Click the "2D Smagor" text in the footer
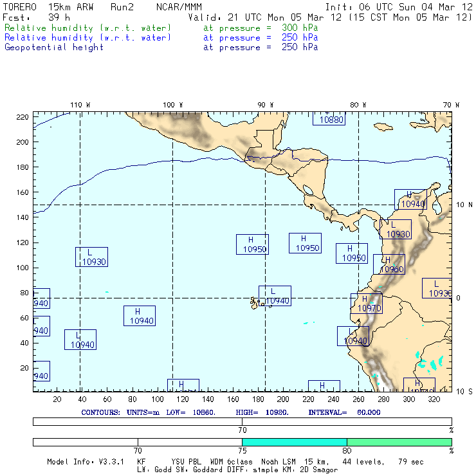The image size is (476, 476). 319,470
